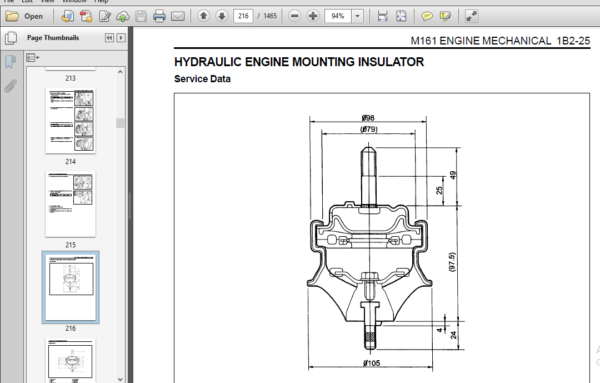Collapse the Page Thumbnails panel
The height and width of the screenshot is (383, 600).
pyautogui.click(x=109, y=37)
